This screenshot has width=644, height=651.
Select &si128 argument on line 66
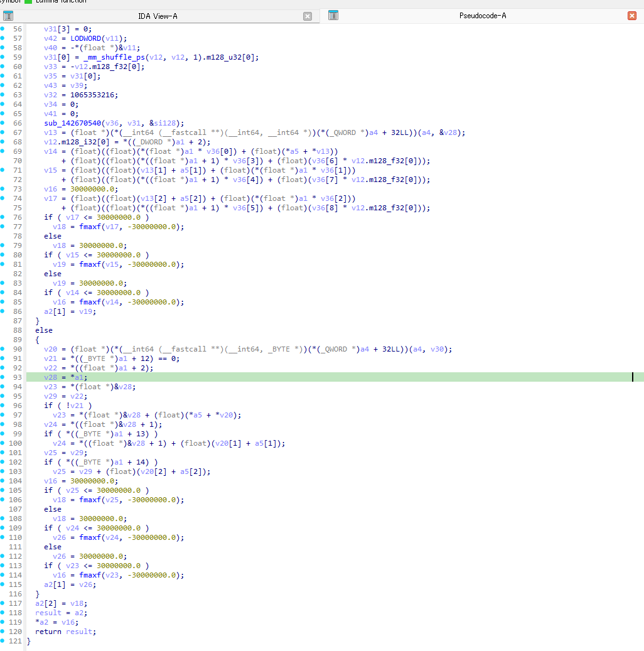[163, 123]
